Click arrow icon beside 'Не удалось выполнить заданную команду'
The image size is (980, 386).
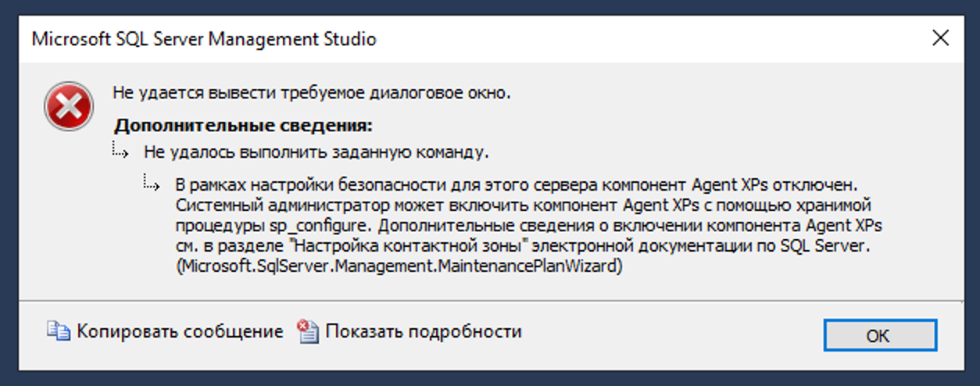120,151
